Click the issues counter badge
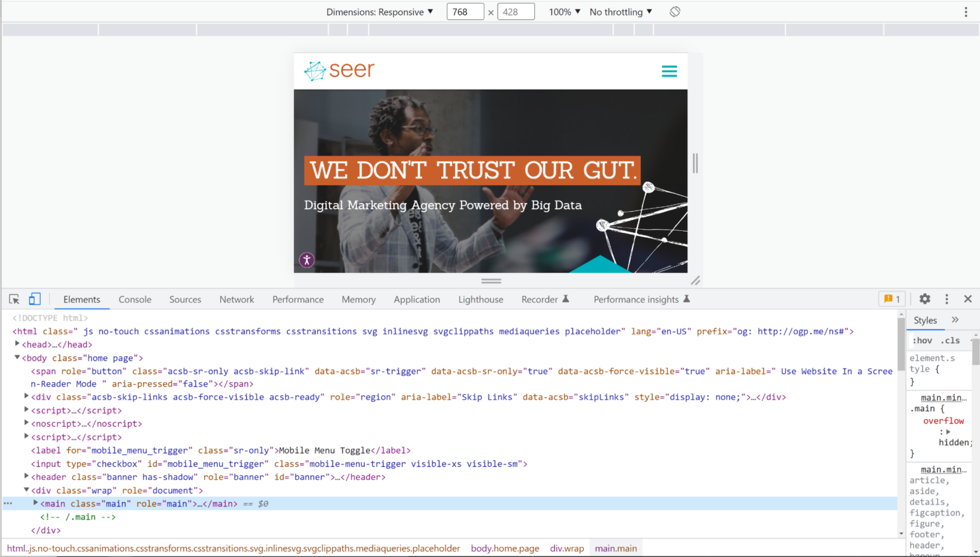The height and width of the screenshot is (557, 980). point(892,299)
